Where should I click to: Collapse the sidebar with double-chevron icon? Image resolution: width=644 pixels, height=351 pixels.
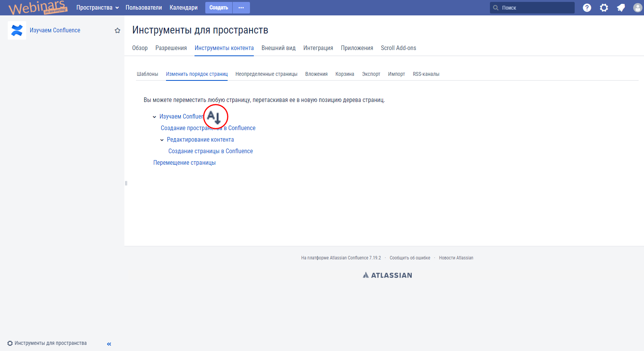109,344
